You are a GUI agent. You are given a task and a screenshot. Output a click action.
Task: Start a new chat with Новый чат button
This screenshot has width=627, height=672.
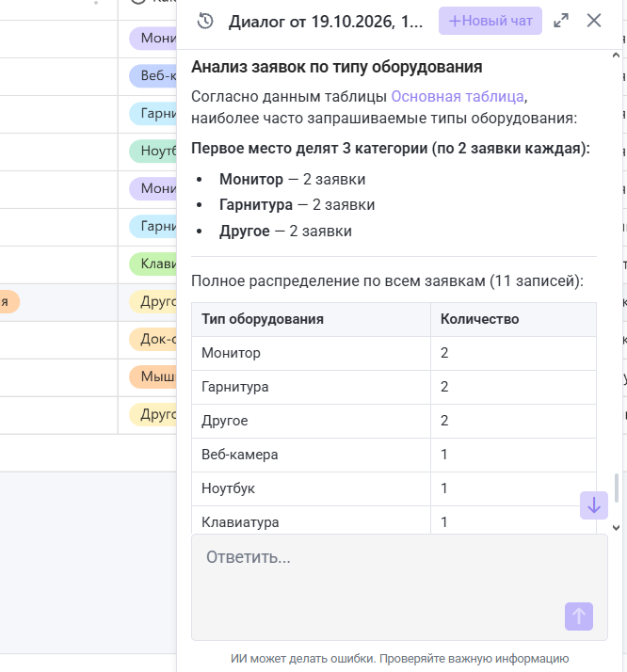(490, 21)
